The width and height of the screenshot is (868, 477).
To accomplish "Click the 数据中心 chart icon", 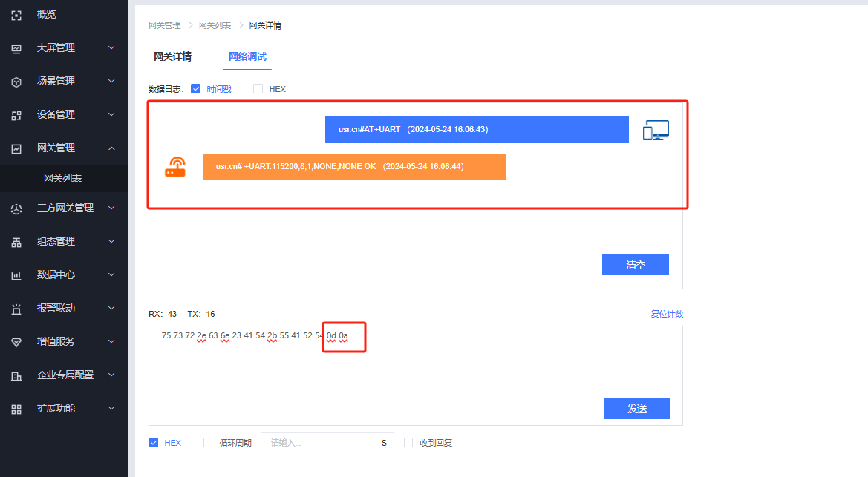I will (16, 275).
